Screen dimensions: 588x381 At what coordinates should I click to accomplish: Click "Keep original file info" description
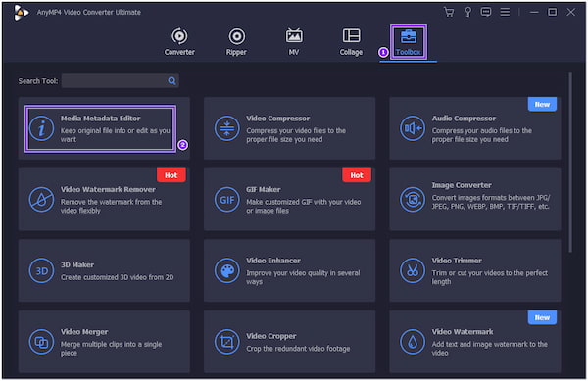[x=115, y=135]
